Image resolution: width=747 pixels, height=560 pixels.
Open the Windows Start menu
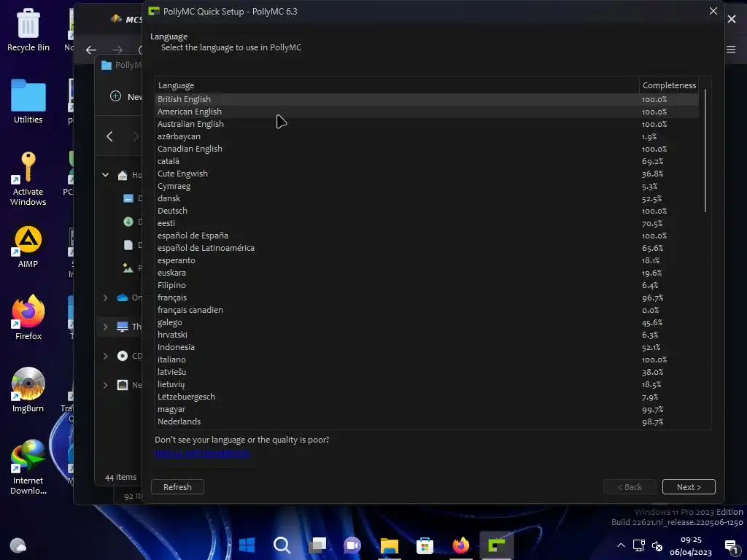pyautogui.click(x=247, y=545)
